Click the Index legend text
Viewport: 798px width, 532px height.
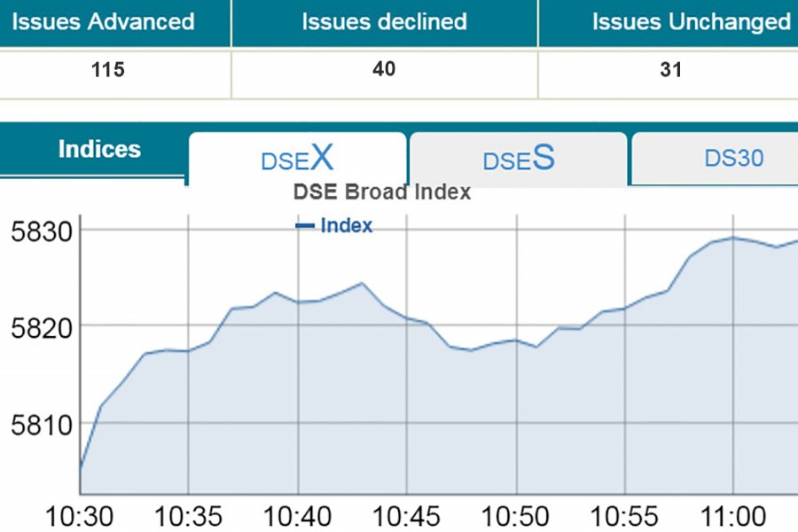click(347, 226)
